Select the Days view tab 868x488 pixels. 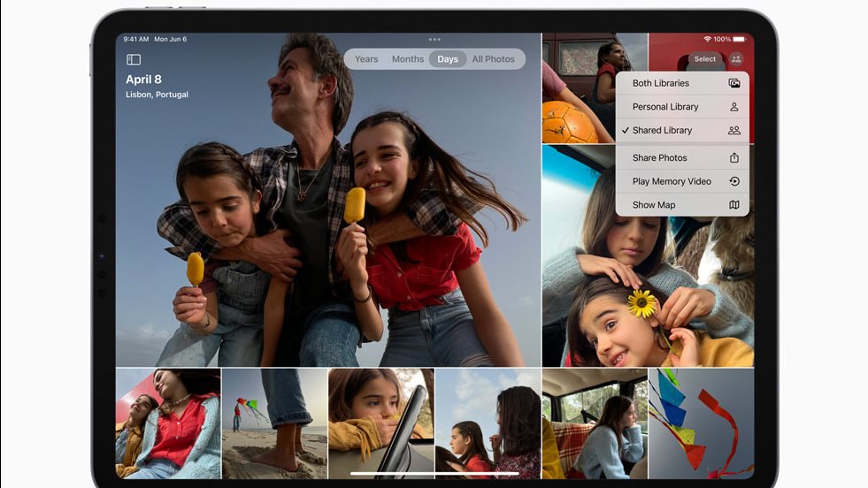448,59
